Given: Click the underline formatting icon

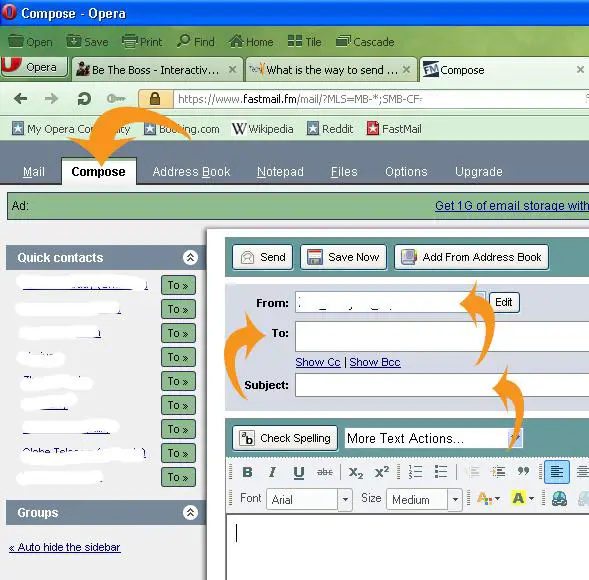Looking at the screenshot, I should pos(299,472).
